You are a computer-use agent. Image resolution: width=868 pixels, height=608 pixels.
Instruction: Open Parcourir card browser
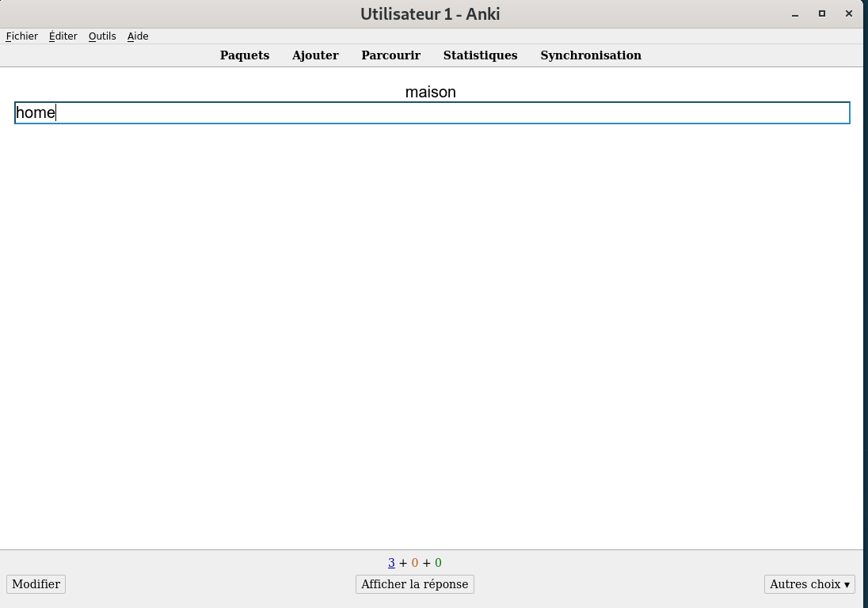[390, 55]
